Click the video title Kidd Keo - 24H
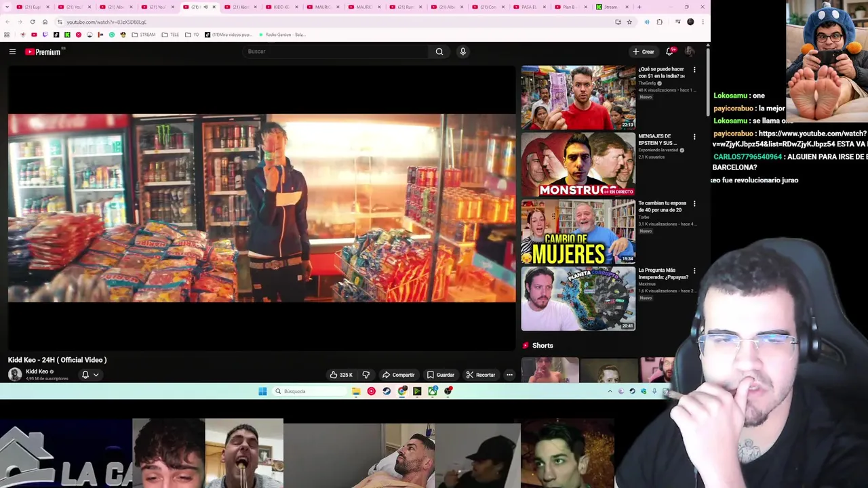This screenshot has height=488, width=868. point(57,360)
